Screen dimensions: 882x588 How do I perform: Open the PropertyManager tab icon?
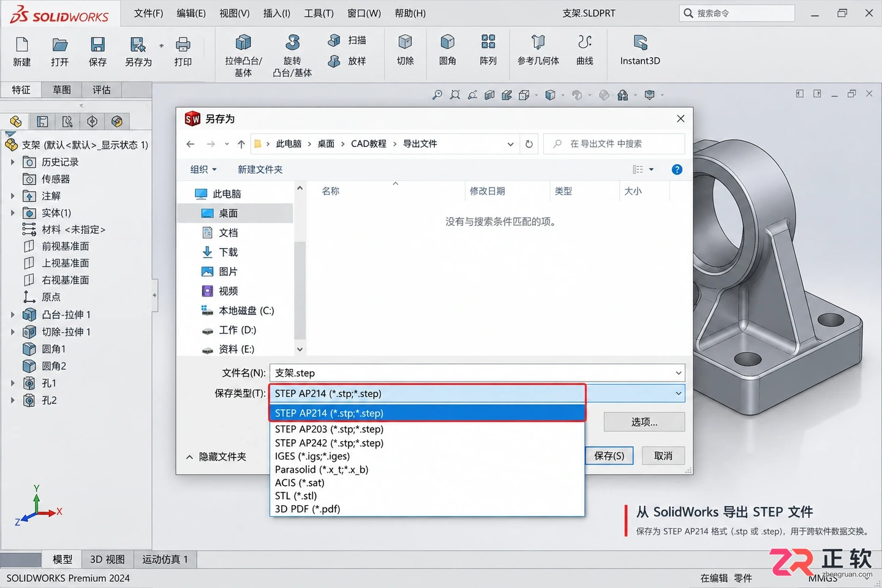click(x=42, y=121)
